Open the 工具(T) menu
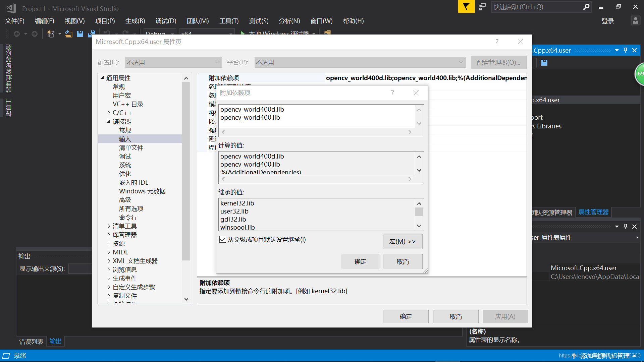This screenshot has height=362, width=644. tap(229, 21)
